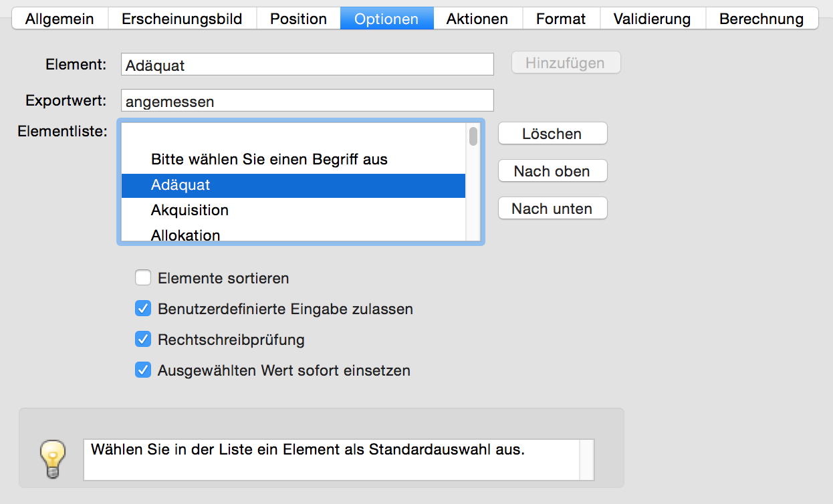Image resolution: width=833 pixels, height=504 pixels.
Task: Switch to the Allgemein tab
Action: coord(59,19)
